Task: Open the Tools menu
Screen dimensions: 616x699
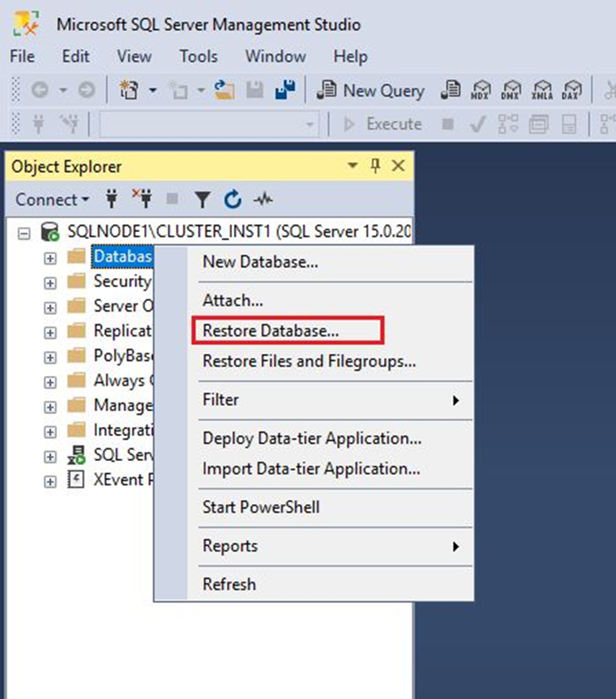Action: (199, 56)
